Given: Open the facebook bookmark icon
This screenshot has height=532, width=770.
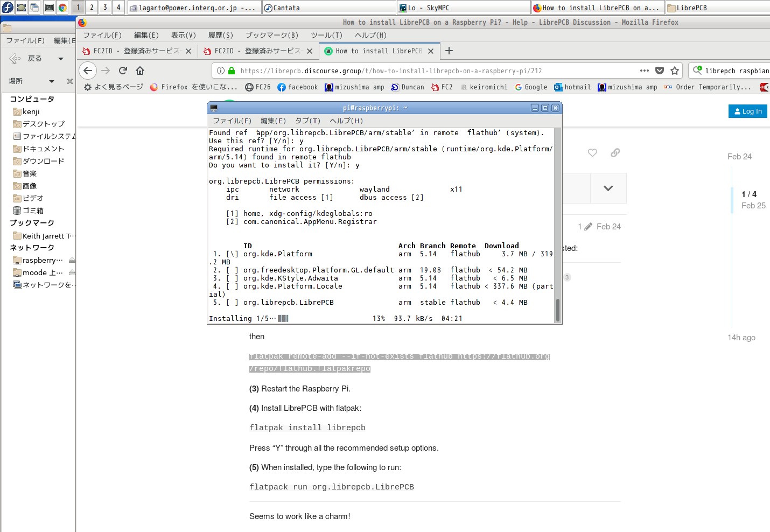Looking at the screenshot, I should pos(281,87).
